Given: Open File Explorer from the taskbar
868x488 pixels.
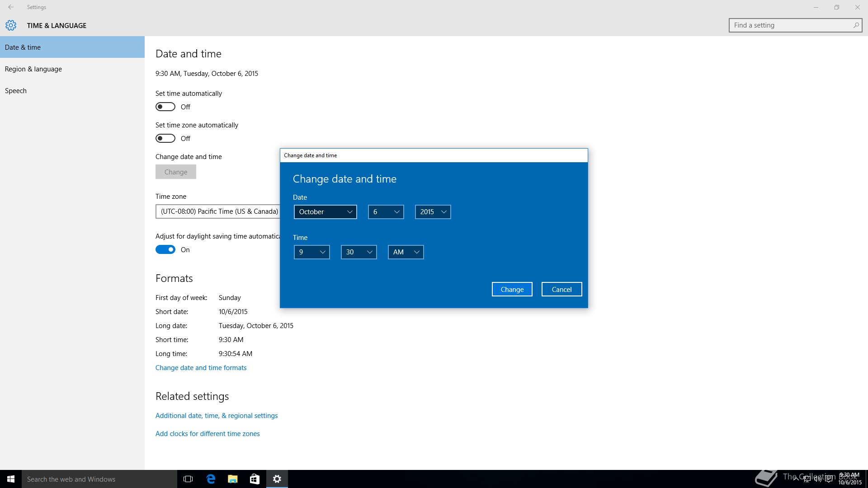Looking at the screenshot, I should coord(232,479).
